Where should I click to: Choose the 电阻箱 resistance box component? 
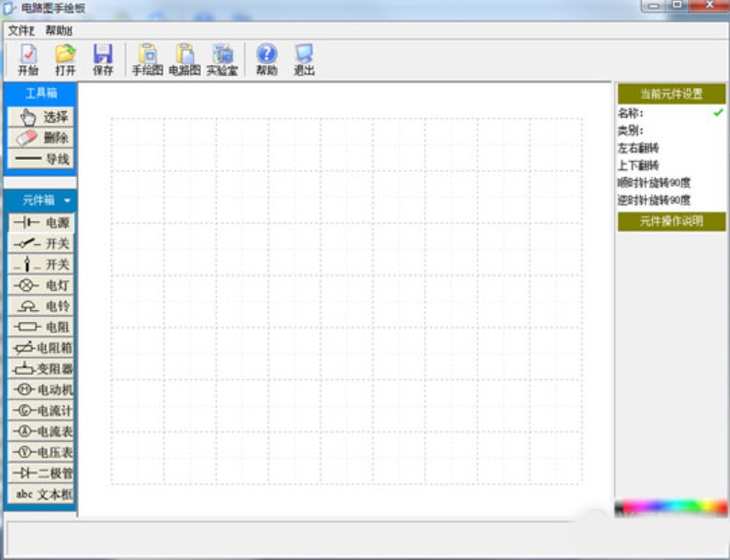coord(41,348)
